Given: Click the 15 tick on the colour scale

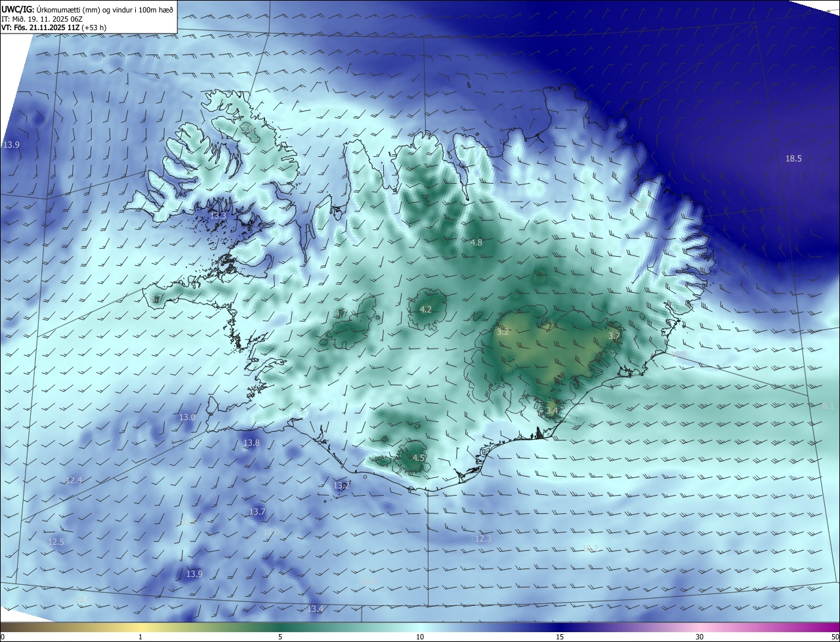Looking at the screenshot, I should (560, 637).
